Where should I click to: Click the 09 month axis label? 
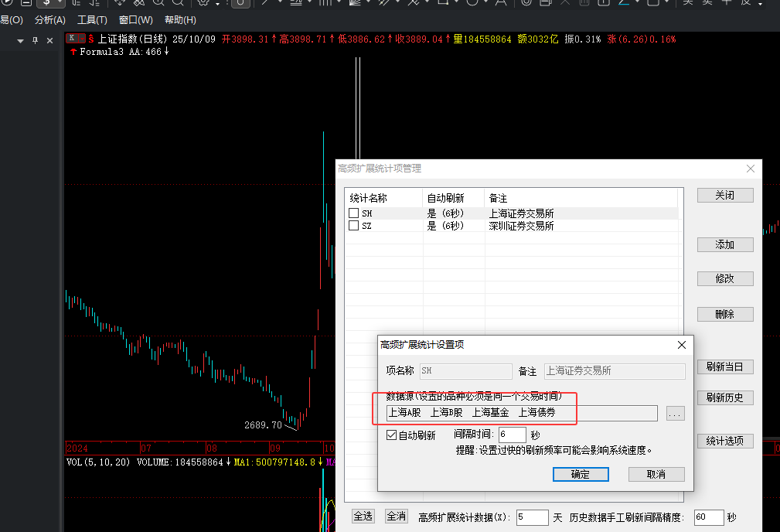click(x=275, y=448)
